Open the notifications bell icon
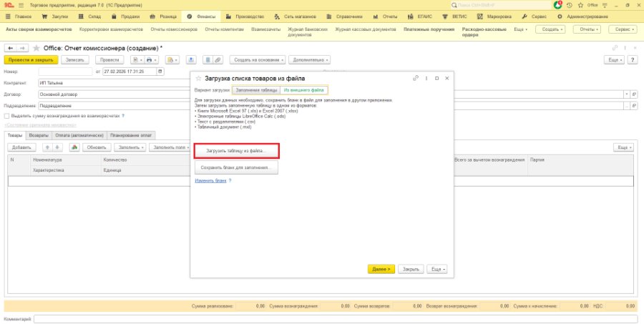644x324 pixels. pyautogui.click(x=557, y=5)
